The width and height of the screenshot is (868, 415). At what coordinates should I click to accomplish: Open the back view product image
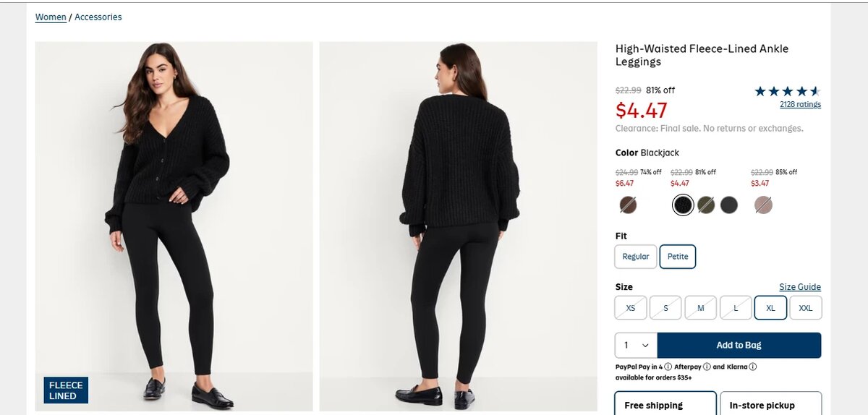[x=459, y=226]
